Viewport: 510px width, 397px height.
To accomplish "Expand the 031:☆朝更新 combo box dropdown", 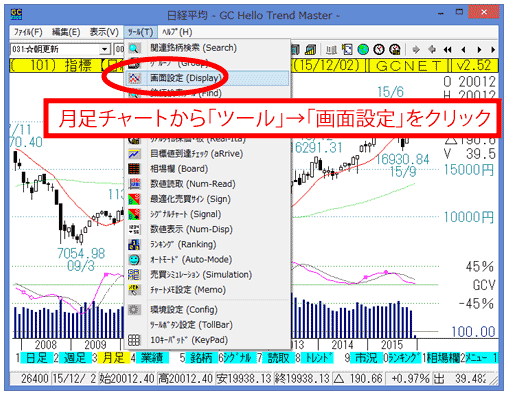I will (x=105, y=50).
